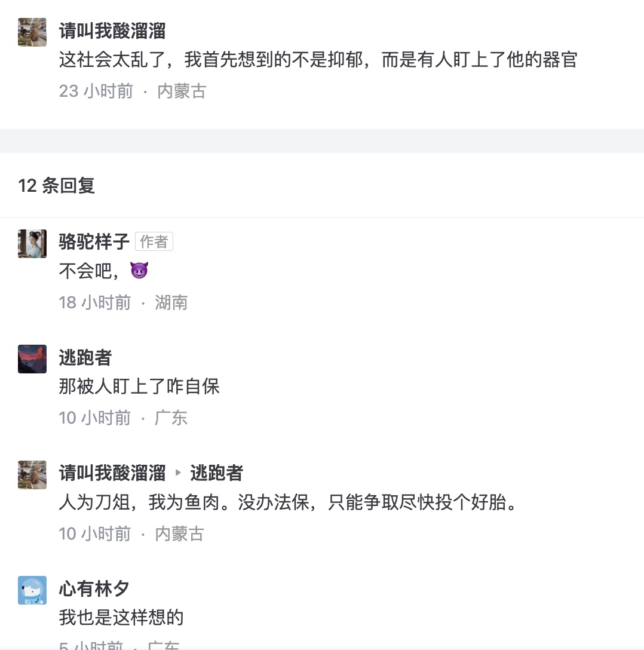This screenshot has width=644, height=650.
Task: Click 逃跑者's red sunset avatar
Action: pyautogui.click(x=32, y=359)
